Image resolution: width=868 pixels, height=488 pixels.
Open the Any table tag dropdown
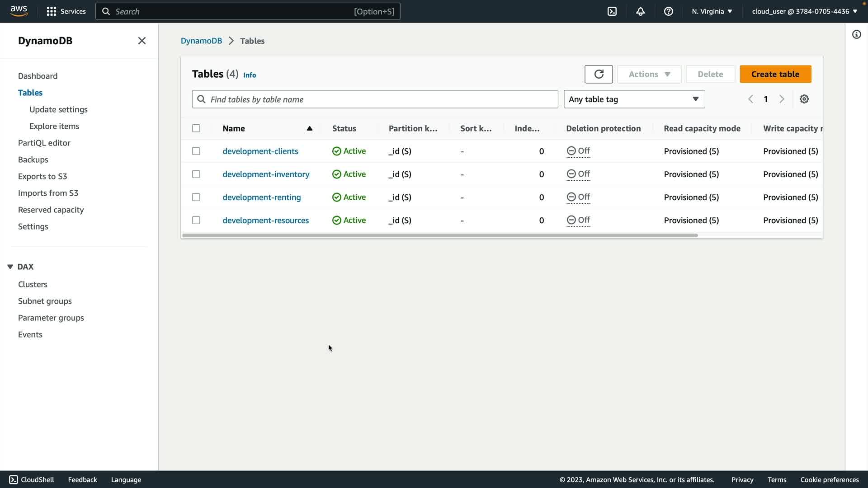point(634,99)
